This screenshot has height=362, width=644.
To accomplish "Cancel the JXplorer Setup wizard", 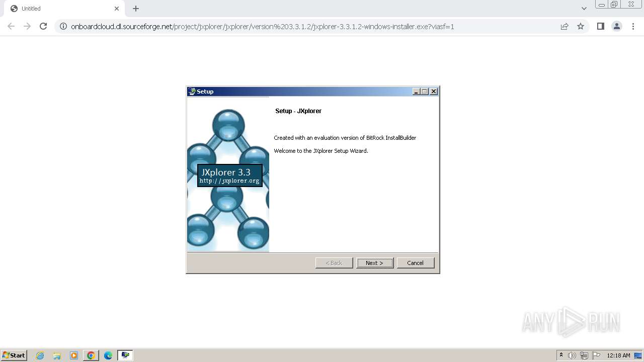I will (415, 263).
